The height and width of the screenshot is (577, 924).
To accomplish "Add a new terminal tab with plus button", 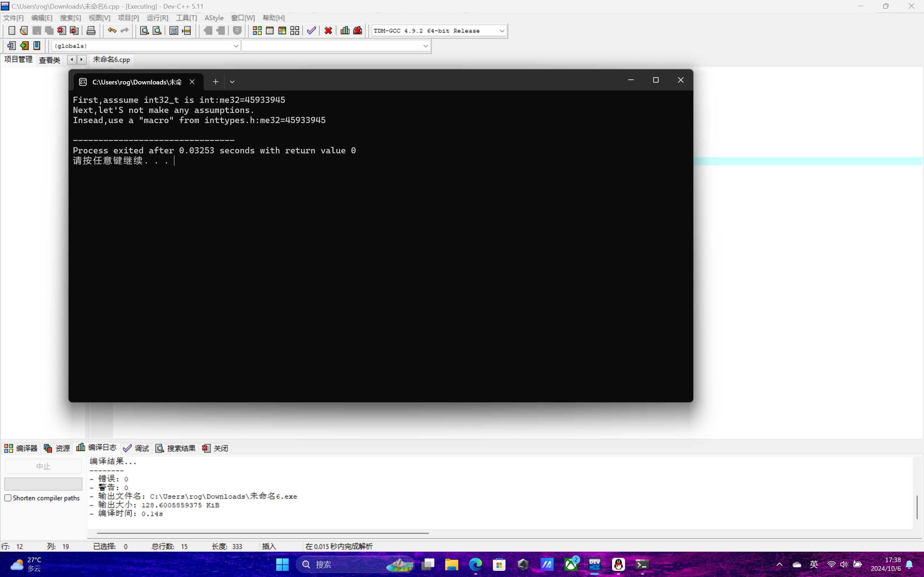I will click(216, 82).
